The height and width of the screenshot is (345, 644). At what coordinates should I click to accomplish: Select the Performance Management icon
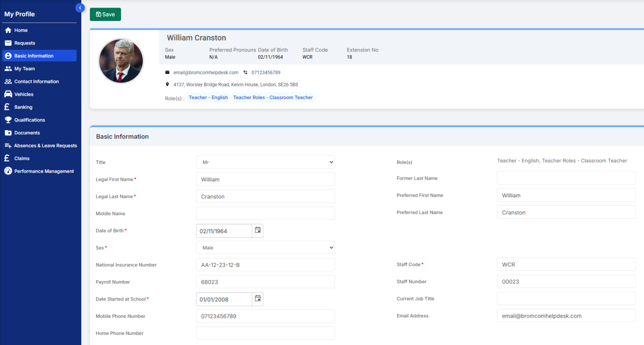[x=8, y=171]
